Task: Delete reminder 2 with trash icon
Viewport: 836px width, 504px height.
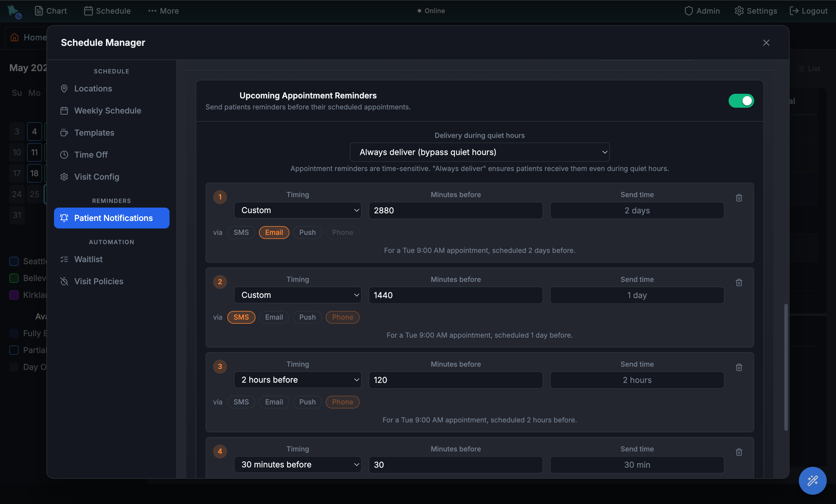Action: 739,282
